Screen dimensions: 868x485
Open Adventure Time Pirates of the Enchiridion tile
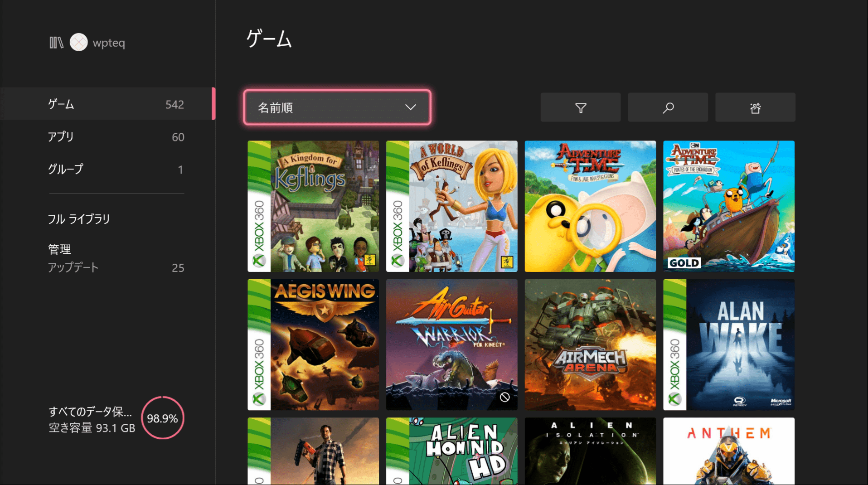pos(729,206)
